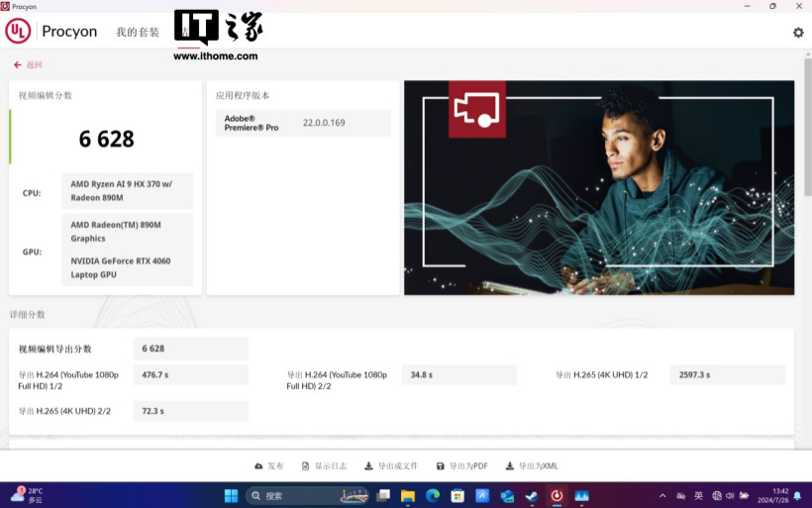Screen dimensions: 812x508
Task: Open the weather widget showing 28°C
Action: tap(28, 495)
